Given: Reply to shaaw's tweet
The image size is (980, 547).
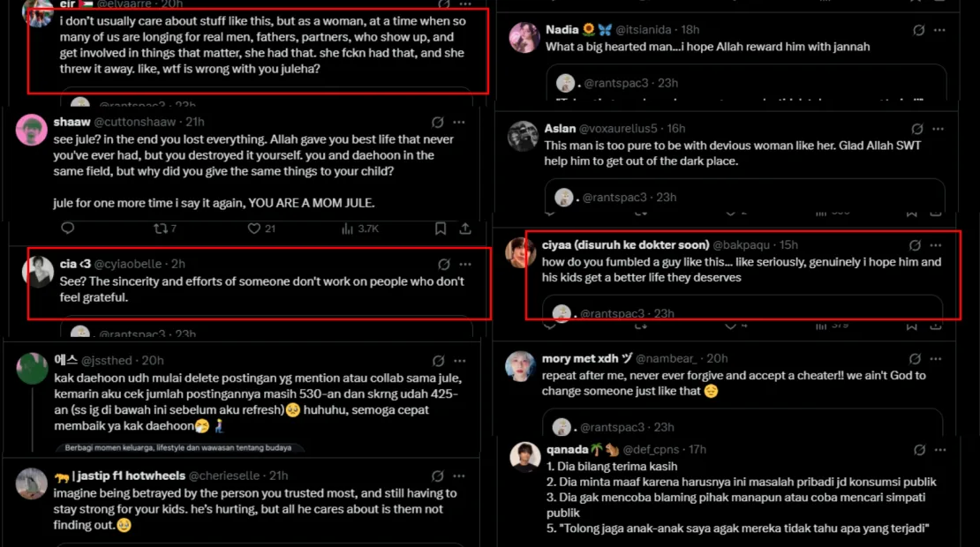Looking at the screenshot, I should coord(68,229).
